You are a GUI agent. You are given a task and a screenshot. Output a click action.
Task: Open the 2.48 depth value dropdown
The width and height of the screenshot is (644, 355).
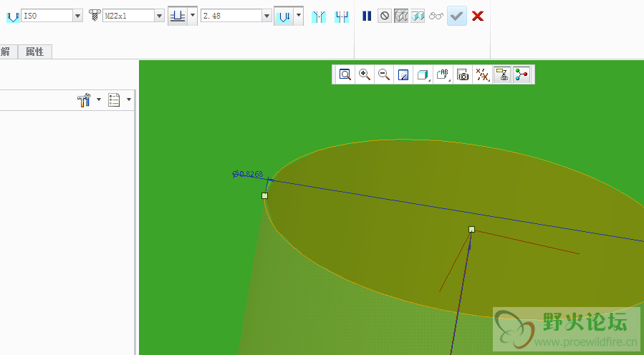(x=267, y=16)
